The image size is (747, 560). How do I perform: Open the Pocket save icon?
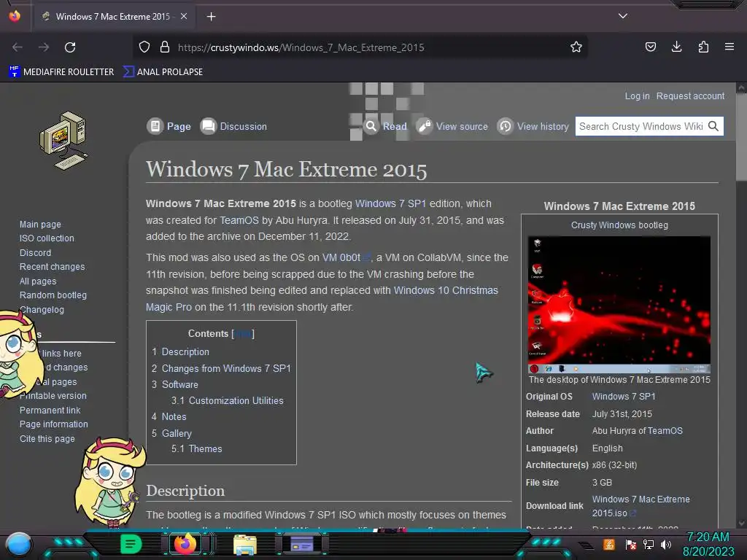coord(650,47)
